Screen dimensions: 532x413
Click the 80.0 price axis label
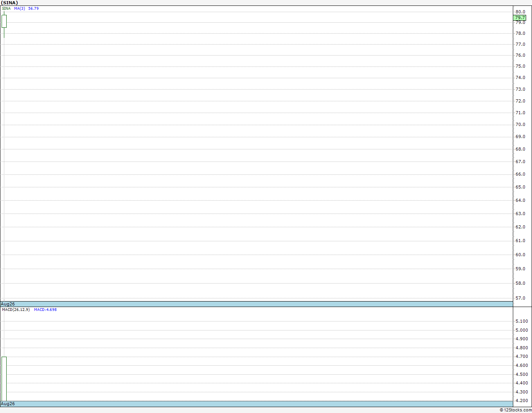pyautogui.click(x=520, y=12)
